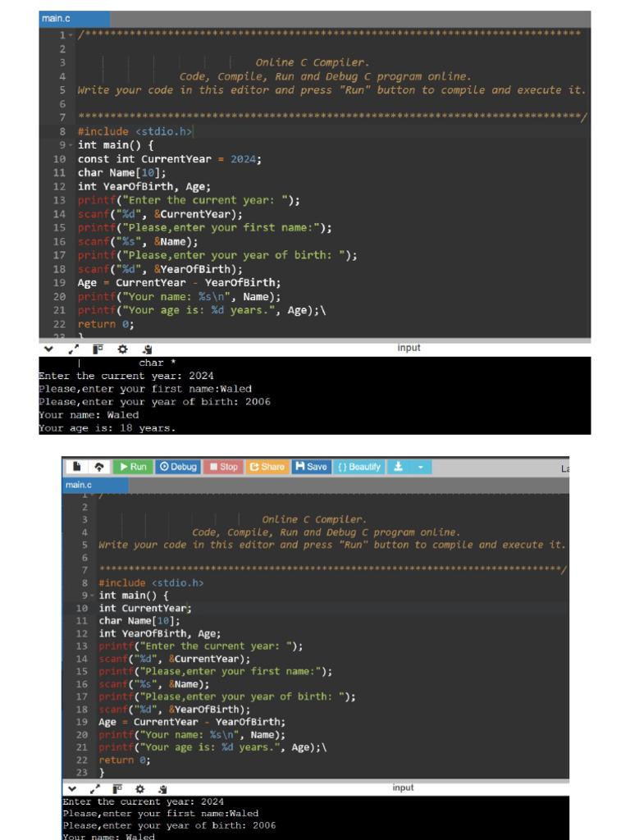Start debugging with the Debug button
The height and width of the screenshot is (840, 630).
[x=178, y=467]
